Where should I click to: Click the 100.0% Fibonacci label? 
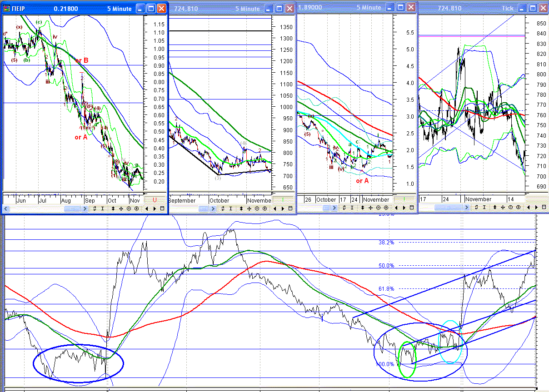point(385,364)
